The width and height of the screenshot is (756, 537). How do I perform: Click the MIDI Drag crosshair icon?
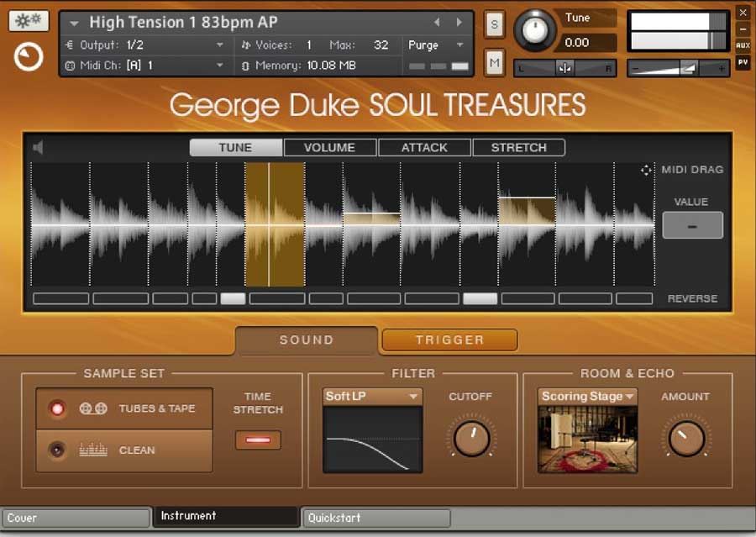(646, 170)
